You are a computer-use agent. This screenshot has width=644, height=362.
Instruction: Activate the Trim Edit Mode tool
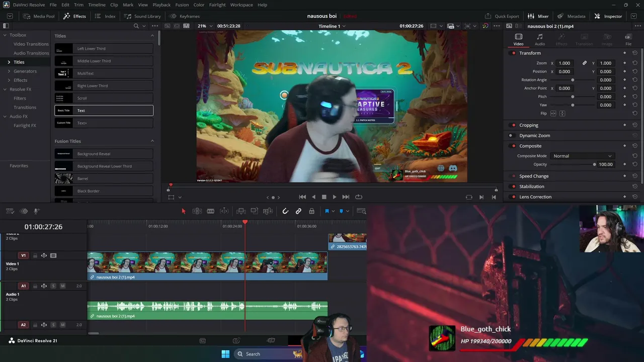(x=197, y=211)
